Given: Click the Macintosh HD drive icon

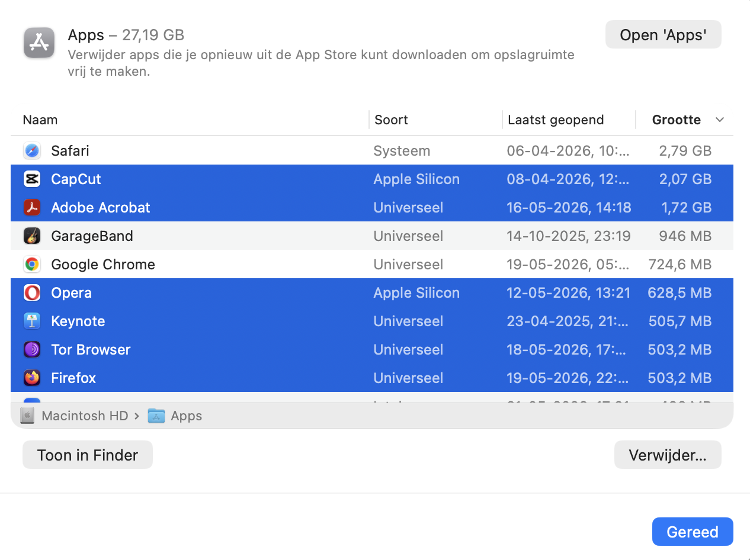Looking at the screenshot, I should tap(27, 416).
